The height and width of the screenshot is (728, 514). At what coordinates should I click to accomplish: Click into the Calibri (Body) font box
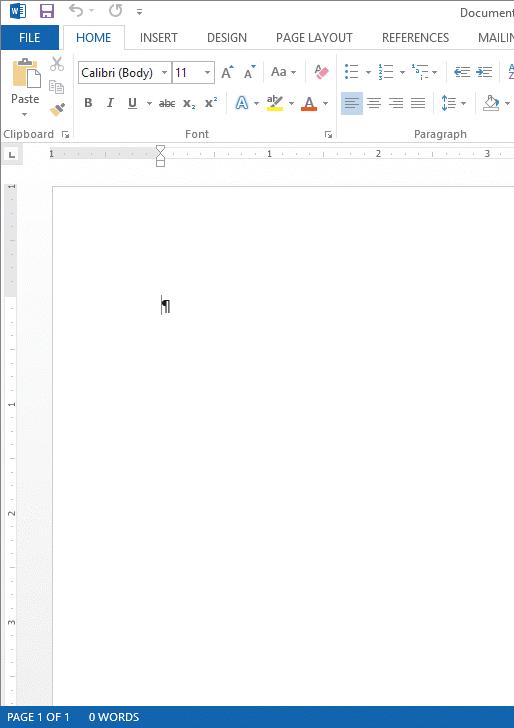click(x=118, y=72)
